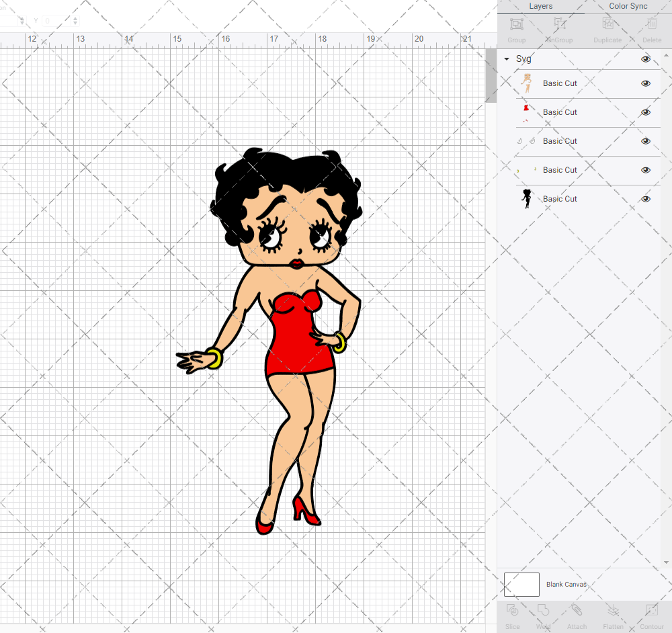
Task: Click Betty Boop's red dress on canvas
Action: pyautogui.click(x=298, y=343)
